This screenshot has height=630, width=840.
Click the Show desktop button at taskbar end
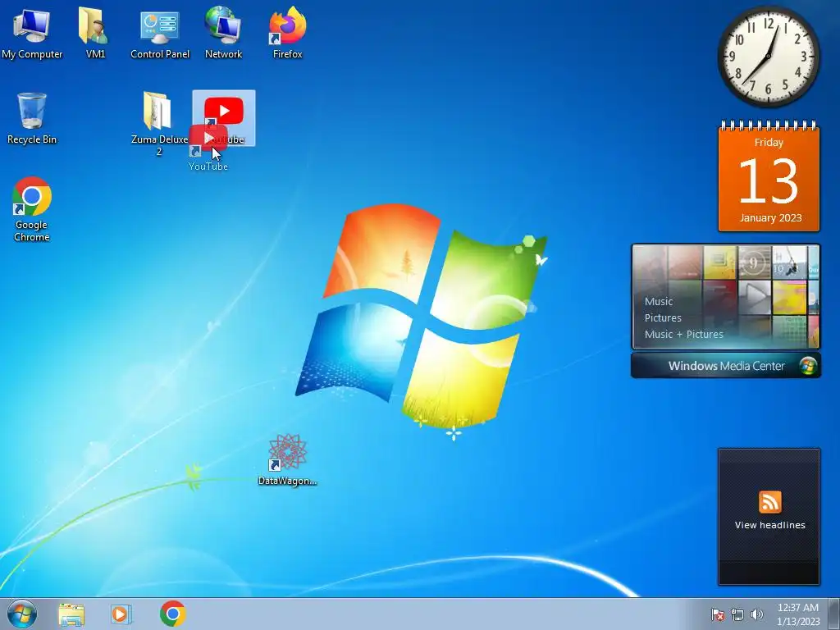[834, 614]
